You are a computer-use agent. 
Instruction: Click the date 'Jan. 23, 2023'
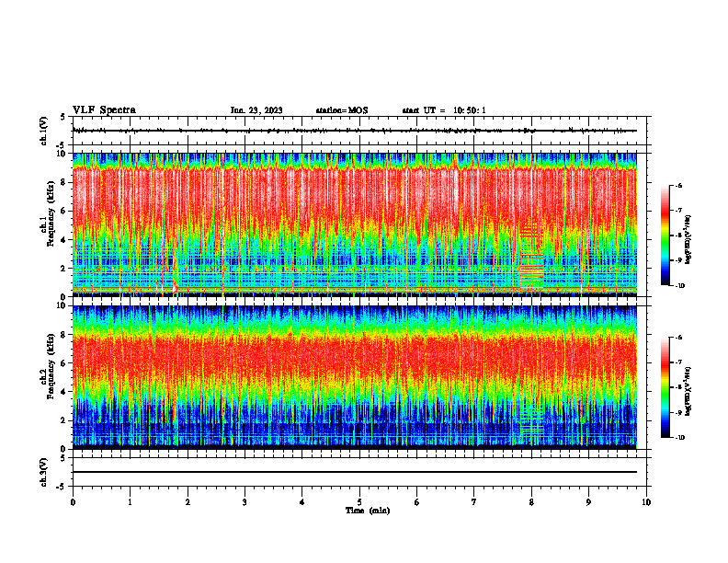point(256,110)
